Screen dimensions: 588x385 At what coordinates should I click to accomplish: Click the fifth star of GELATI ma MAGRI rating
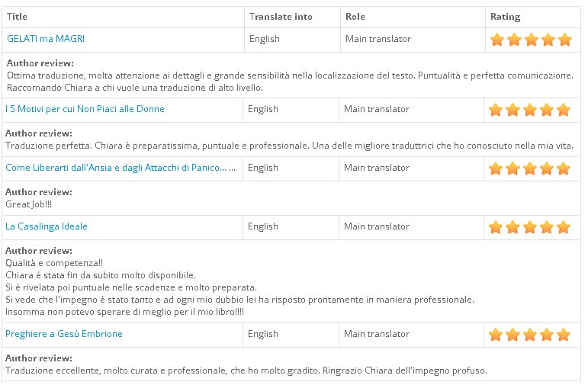coord(565,40)
